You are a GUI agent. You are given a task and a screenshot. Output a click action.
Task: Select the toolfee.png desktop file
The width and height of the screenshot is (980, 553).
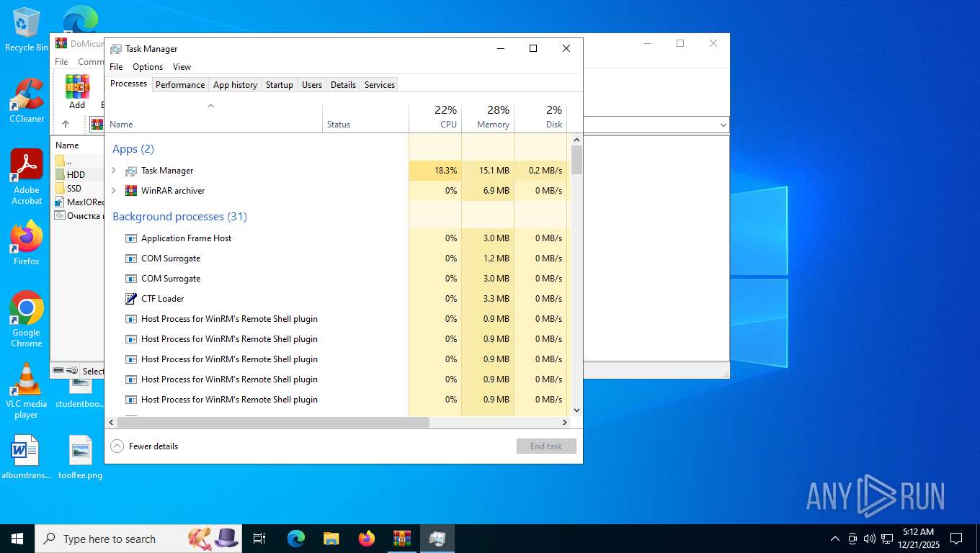click(x=81, y=457)
